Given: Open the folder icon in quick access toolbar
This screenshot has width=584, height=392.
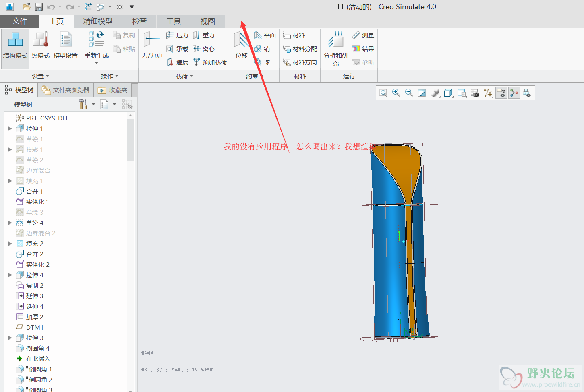Looking at the screenshot, I should [x=27, y=7].
